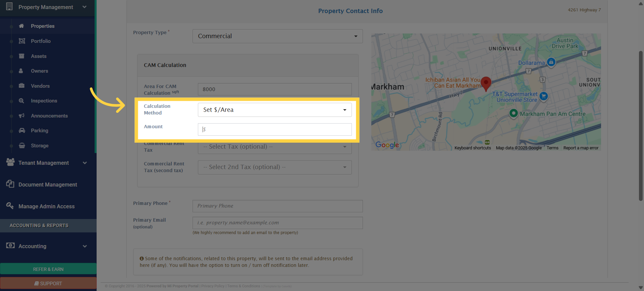644x291 pixels.
Task: Click the Amount input field
Action: (x=275, y=129)
